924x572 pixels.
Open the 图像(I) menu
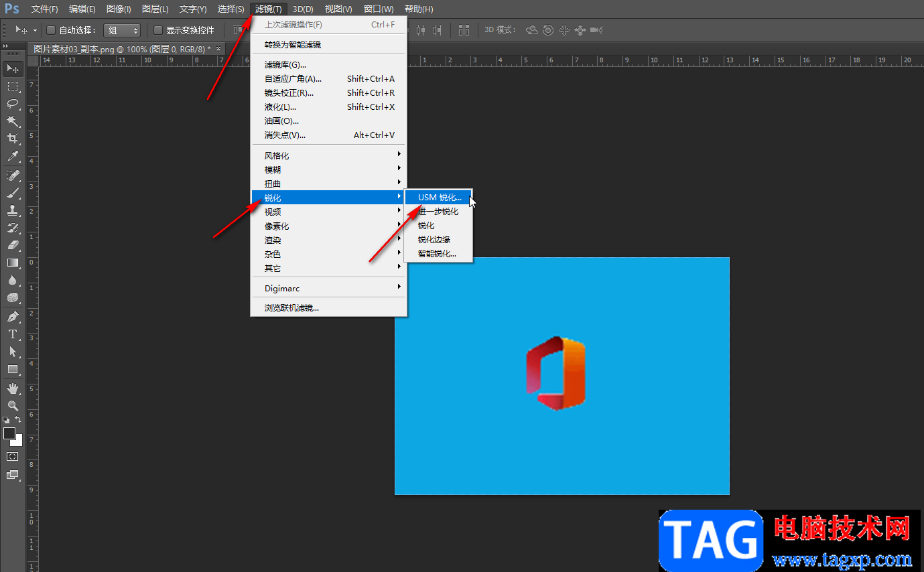119,9
